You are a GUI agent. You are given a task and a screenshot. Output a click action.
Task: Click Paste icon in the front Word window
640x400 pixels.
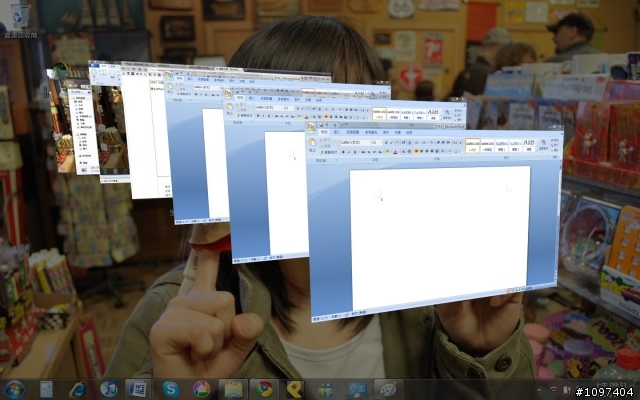point(313,143)
